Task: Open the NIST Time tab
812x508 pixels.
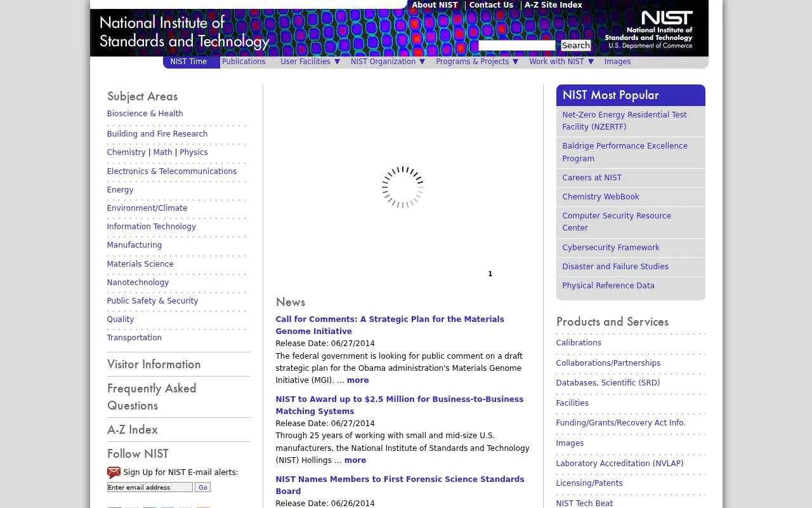Action: click(x=188, y=62)
